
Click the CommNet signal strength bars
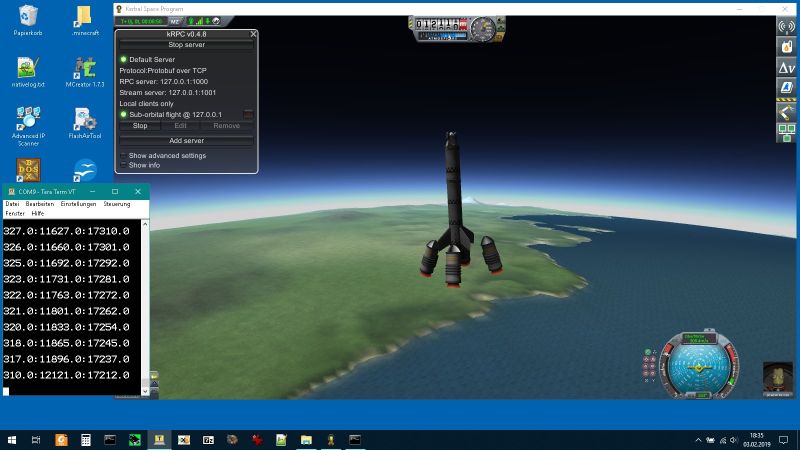click(x=199, y=21)
